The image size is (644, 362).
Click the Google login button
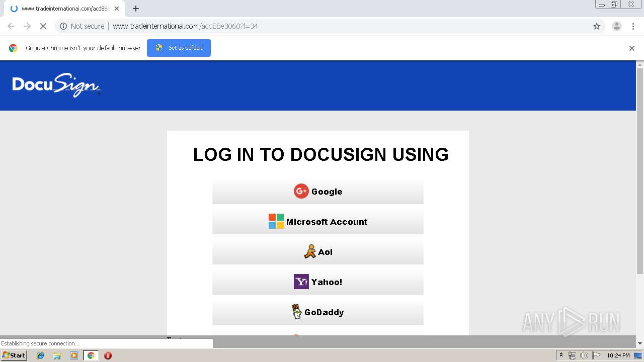[318, 192]
